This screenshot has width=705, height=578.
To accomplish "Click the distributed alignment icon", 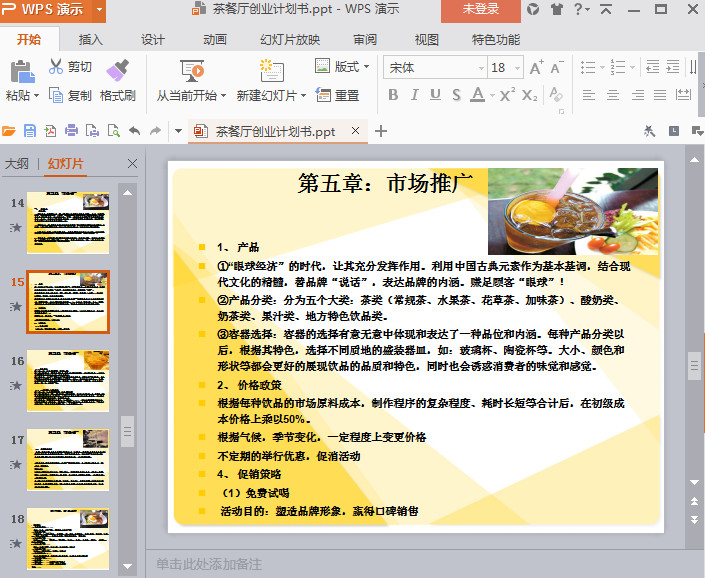I will 683,95.
